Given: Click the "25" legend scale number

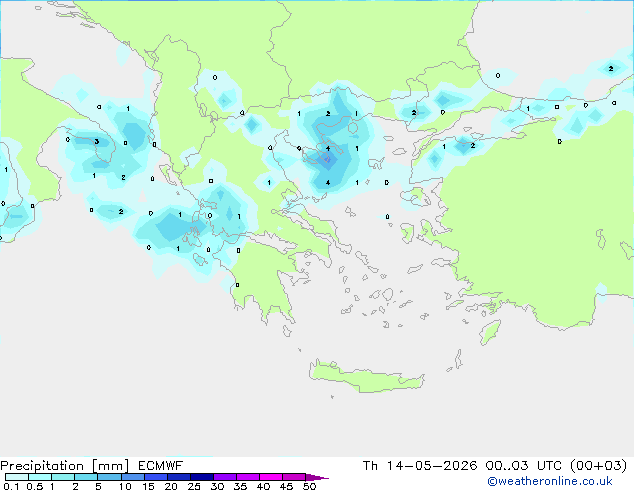Looking at the screenshot, I should [194, 486].
